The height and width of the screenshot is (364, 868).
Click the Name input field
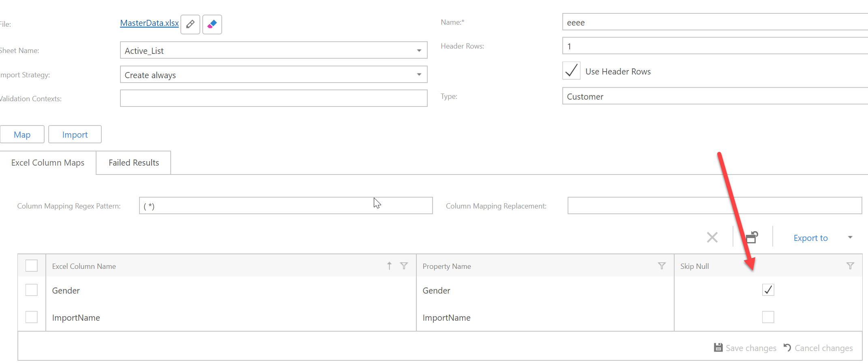point(715,22)
